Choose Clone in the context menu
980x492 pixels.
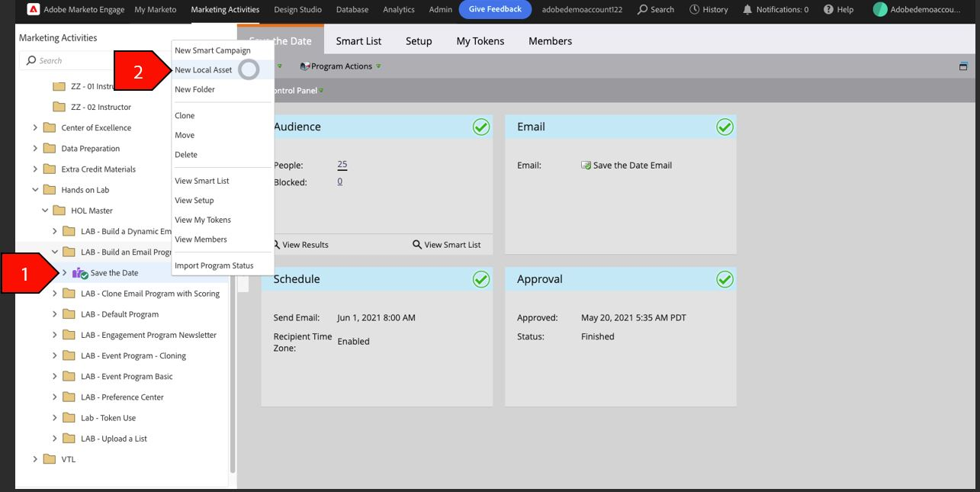coord(185,116)
